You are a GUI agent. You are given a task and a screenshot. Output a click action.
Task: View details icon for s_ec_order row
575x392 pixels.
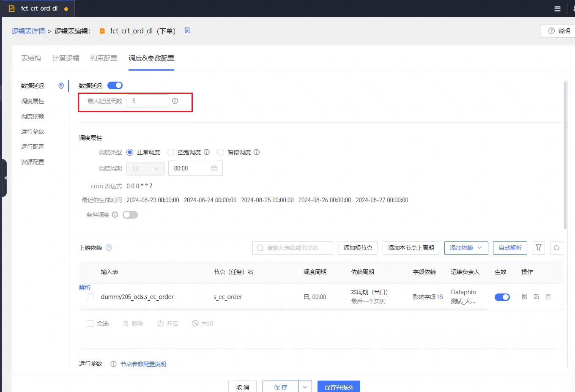[524, 297]
